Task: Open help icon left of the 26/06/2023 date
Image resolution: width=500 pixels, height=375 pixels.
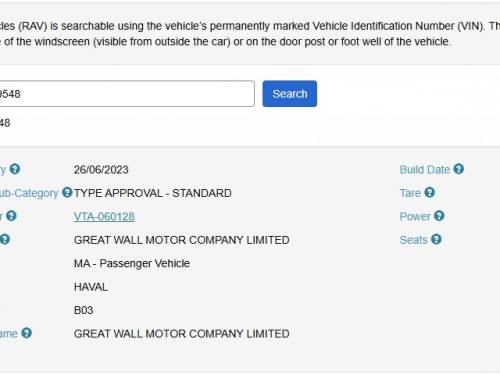Action: (x=15, y=169)
